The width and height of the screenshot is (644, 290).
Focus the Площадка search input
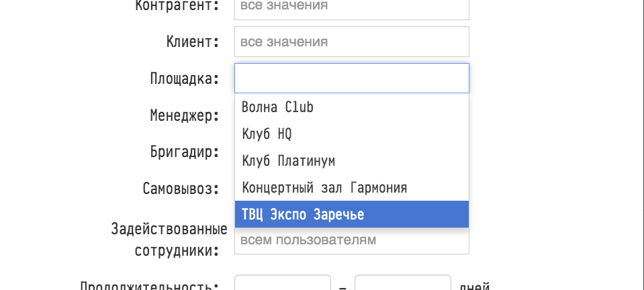pos(351,78)
